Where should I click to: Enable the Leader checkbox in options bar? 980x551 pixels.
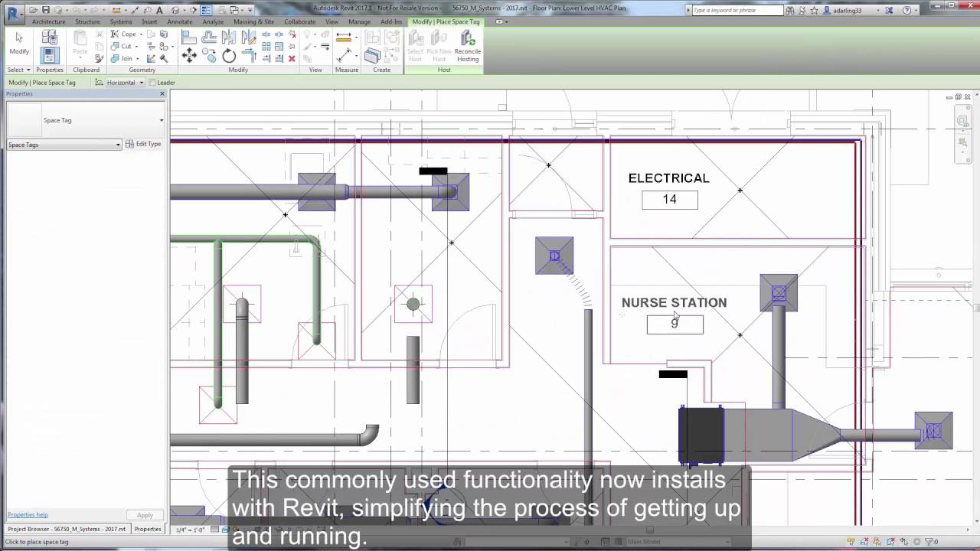click(x=152, y=83)
